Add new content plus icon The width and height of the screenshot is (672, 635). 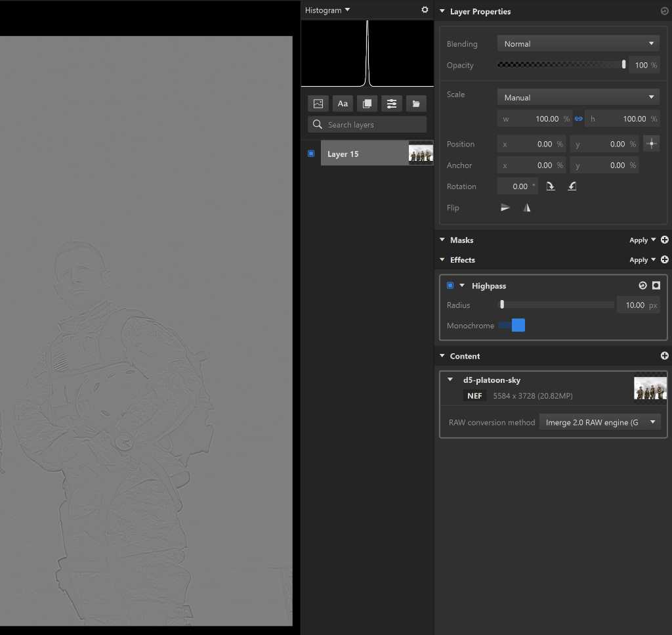664,355
